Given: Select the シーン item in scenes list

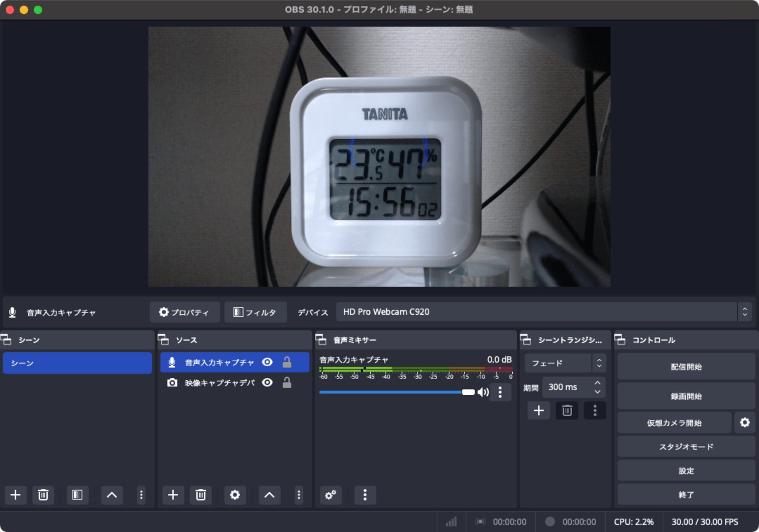Looking at the screenshot, I should click(77, 363).
